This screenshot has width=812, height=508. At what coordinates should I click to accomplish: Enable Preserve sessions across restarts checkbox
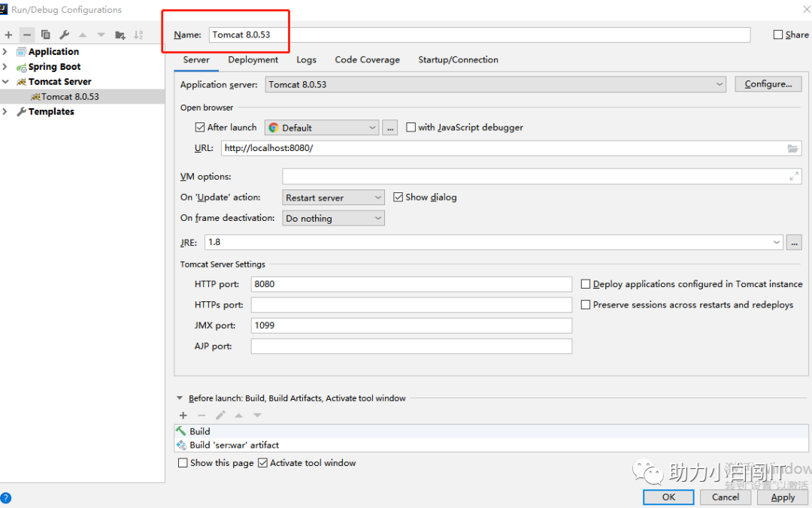(x=585, y=305)
